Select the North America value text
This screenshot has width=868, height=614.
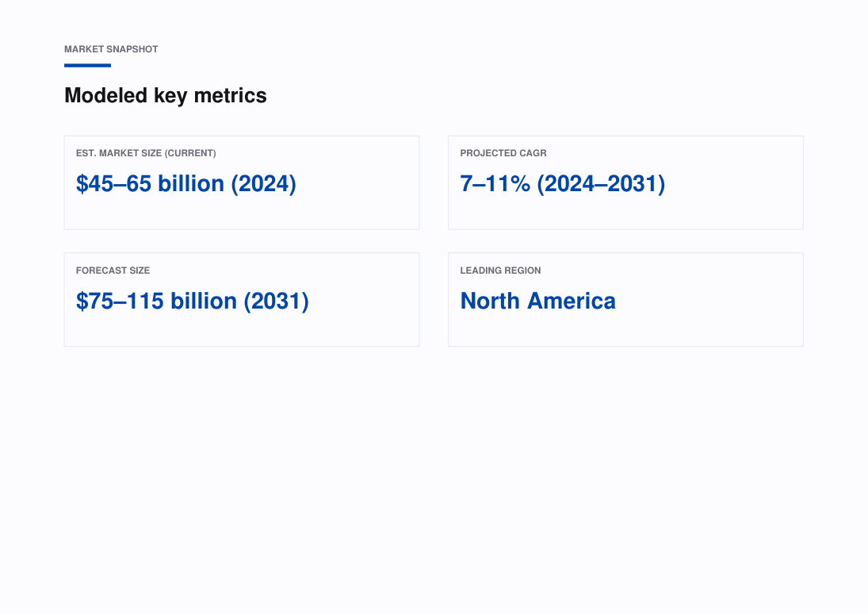pyautogui.click(x=537, y=301)
